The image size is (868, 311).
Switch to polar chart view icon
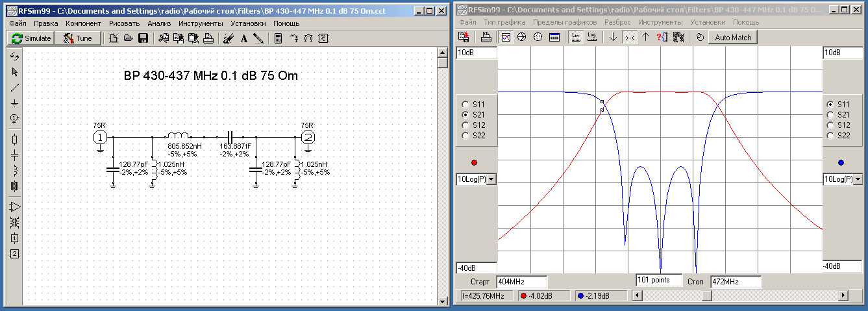(538, 37)
